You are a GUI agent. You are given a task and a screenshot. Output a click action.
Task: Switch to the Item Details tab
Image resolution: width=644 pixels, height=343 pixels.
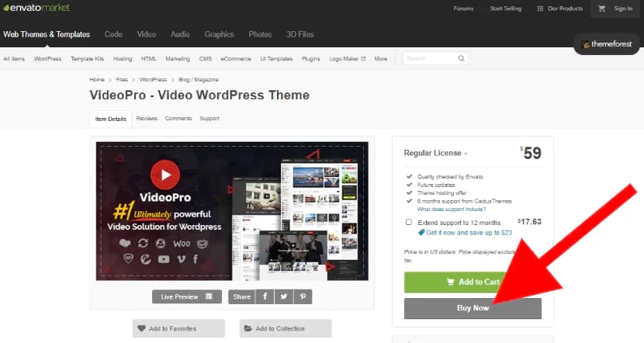[110, 120]
